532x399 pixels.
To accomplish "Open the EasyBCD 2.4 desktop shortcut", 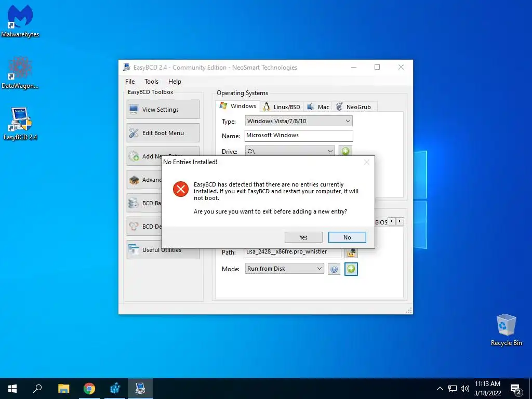I will click(x=20, y=124).
